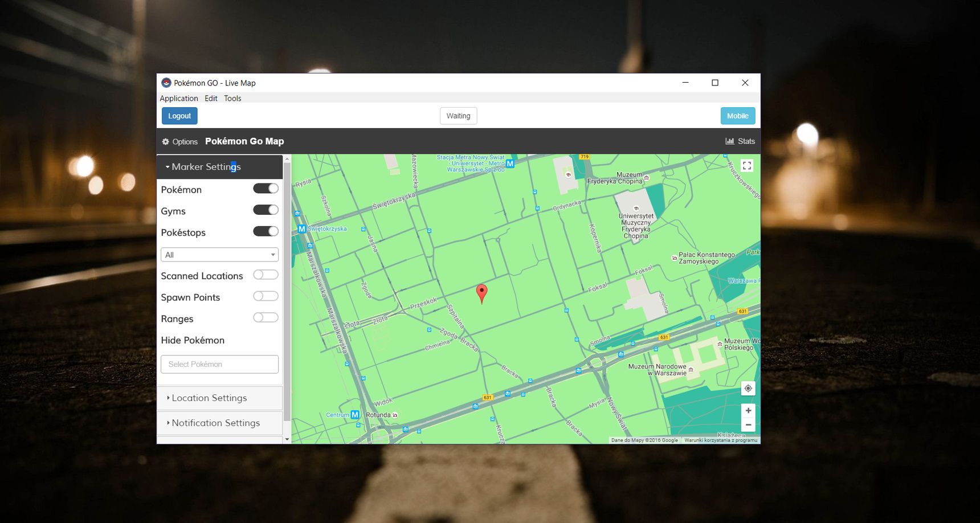Disable the Gyms markers toggle
Viewport: 980px width, 523px height.
(266, 210)
